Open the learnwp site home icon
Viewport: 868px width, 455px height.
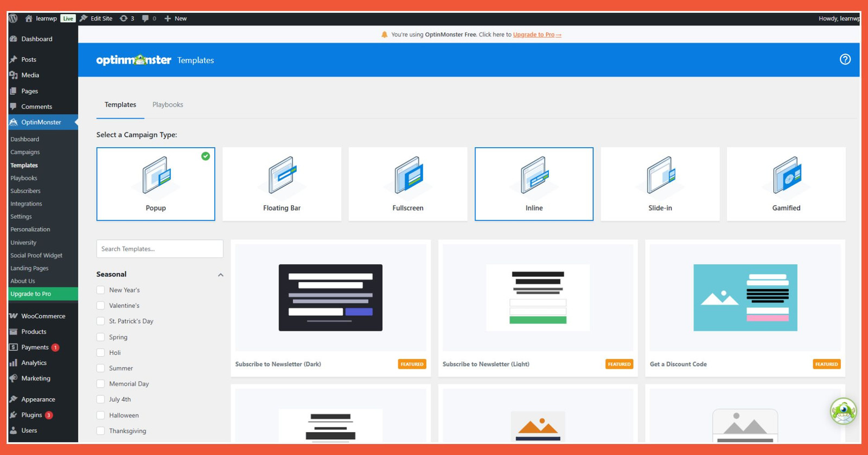29,18
